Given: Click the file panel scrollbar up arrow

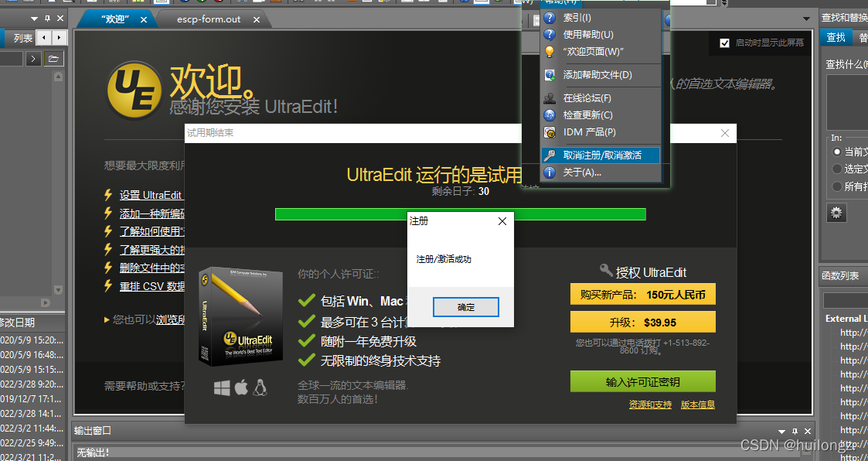Looking at the screenshot, I should pos(59,76).
